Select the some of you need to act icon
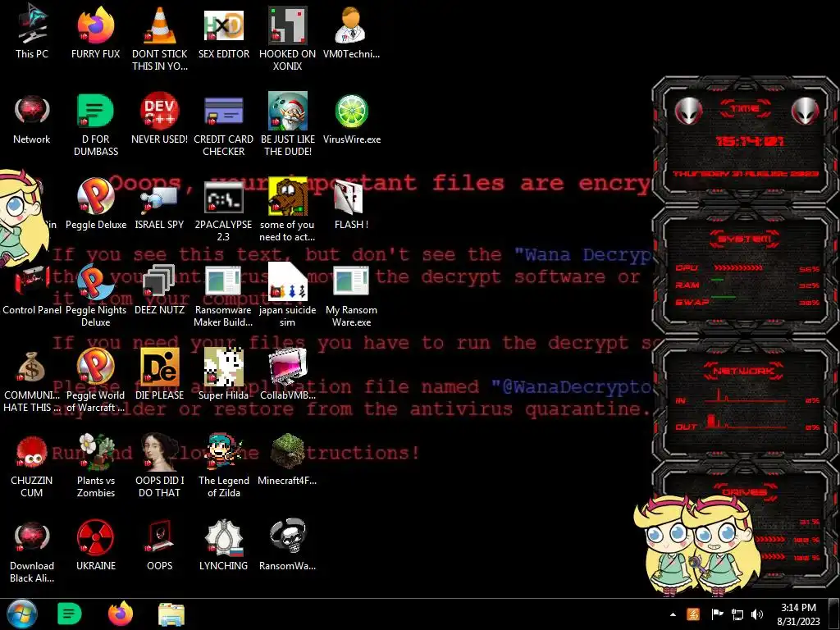 click(288, 210)
